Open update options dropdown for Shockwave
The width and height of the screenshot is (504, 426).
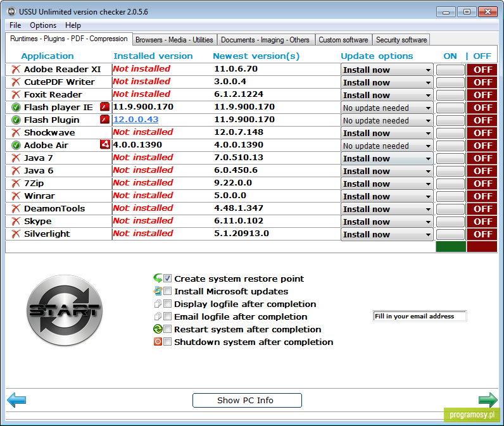[387, 133]
